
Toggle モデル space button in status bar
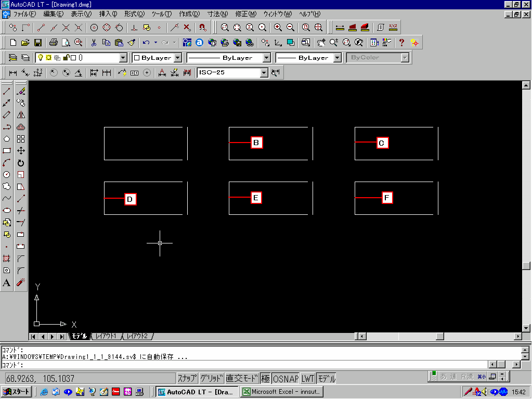coord(327,378)
